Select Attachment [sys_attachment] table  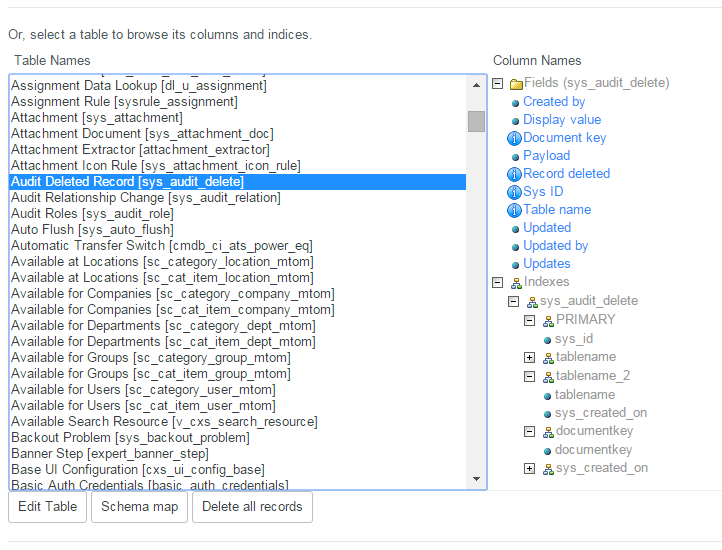pyautogui.click(x=238, y=117)
